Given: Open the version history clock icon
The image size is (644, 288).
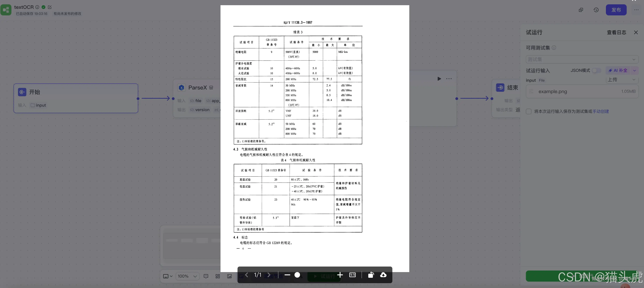Looking at the screenshot, I should tap(596, 10).
